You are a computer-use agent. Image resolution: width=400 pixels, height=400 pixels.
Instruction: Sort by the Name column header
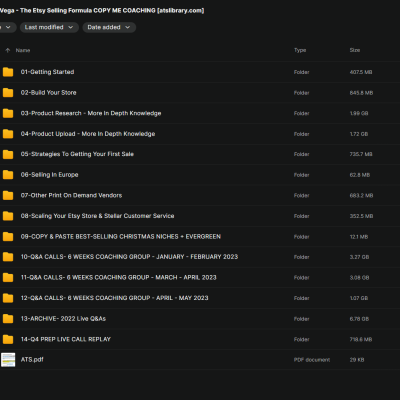pyautogui.click(x=23, y=50)
